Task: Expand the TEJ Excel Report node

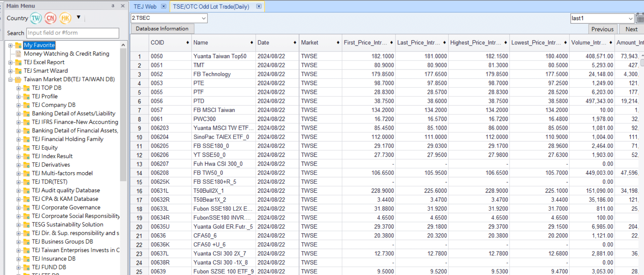Action: pos(10,63)
